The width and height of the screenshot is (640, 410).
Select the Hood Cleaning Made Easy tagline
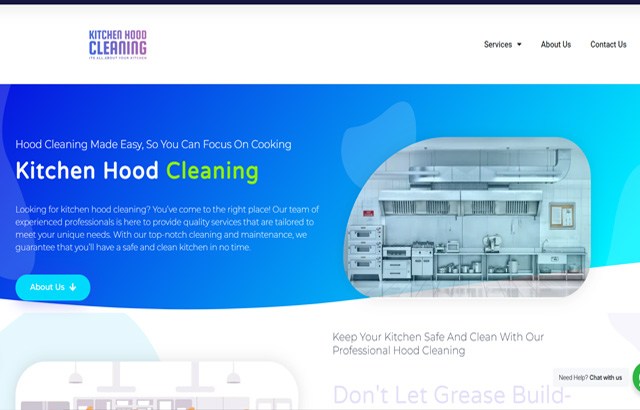(153, 144)
